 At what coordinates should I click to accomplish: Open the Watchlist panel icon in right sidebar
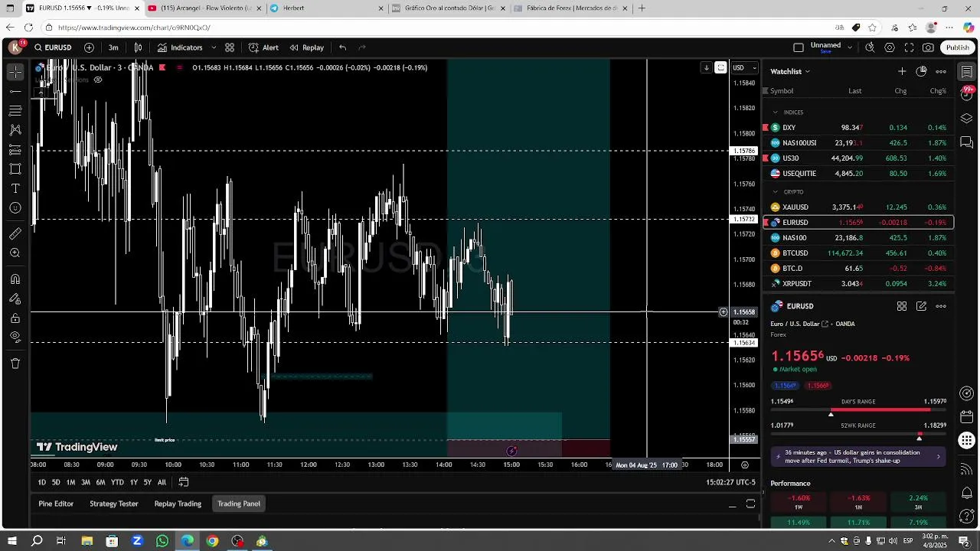(x=967, y=71)
